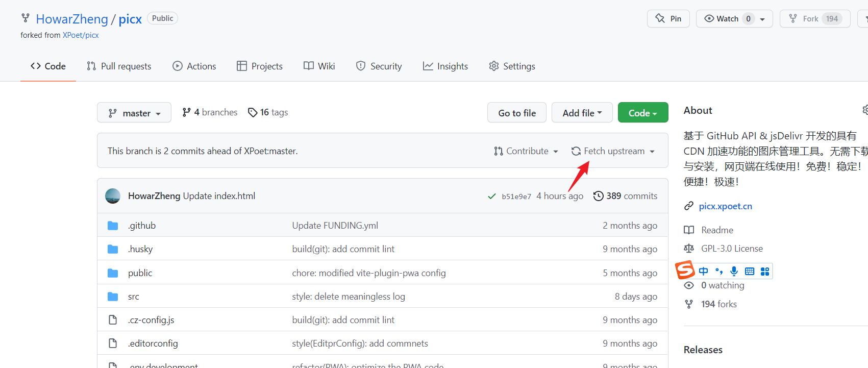Viewport: 868px width, 368px height.
Task: Open the Readme link
Action: click(717, 230)
